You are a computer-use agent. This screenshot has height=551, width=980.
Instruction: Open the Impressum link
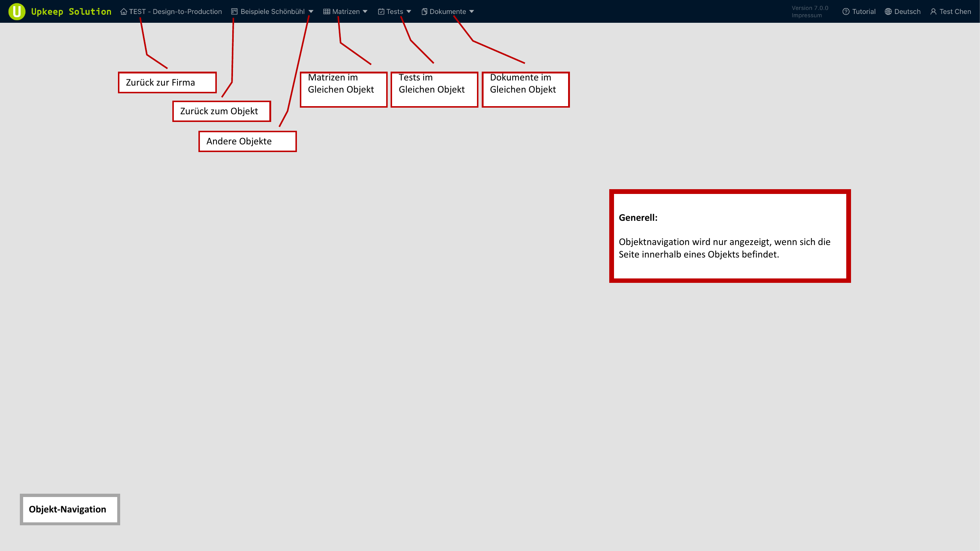[x=807, y=15]
